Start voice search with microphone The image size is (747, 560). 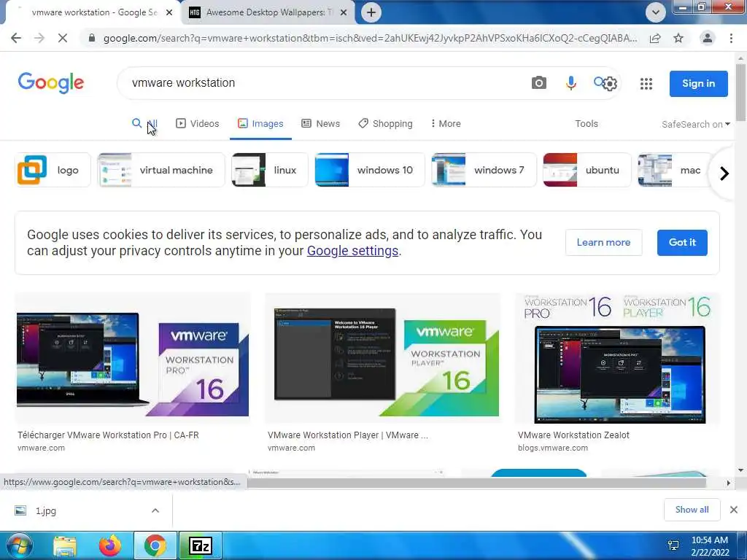coord(570,83)
